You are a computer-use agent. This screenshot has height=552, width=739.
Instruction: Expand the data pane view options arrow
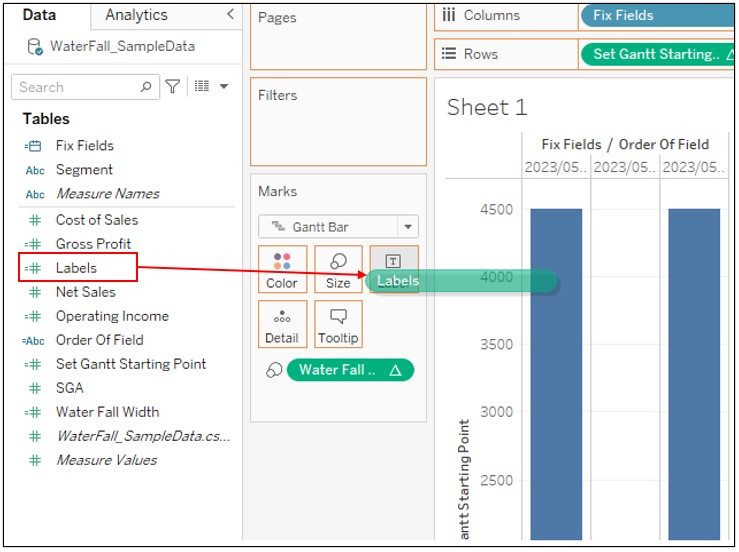224,86
